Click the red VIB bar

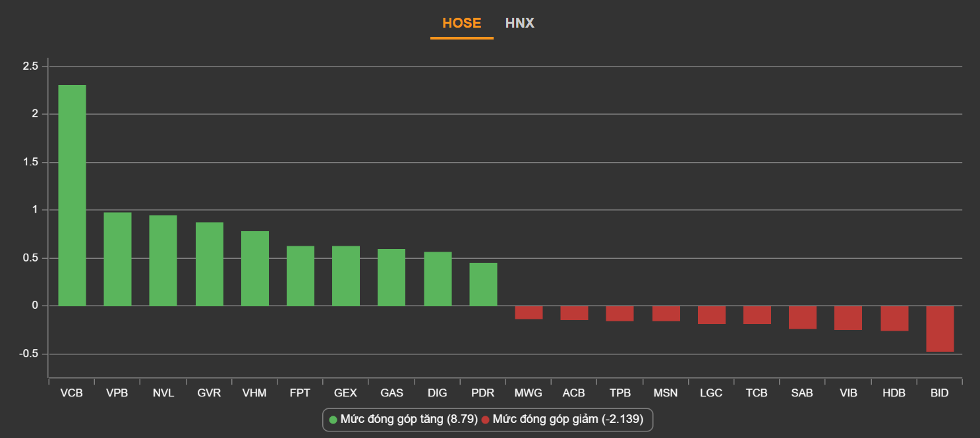848,317
